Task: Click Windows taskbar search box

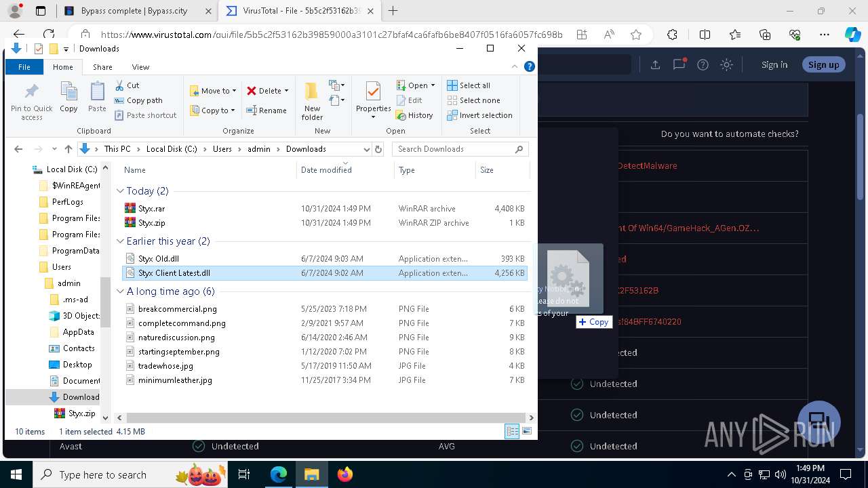Action: click(x=130, y=474)
